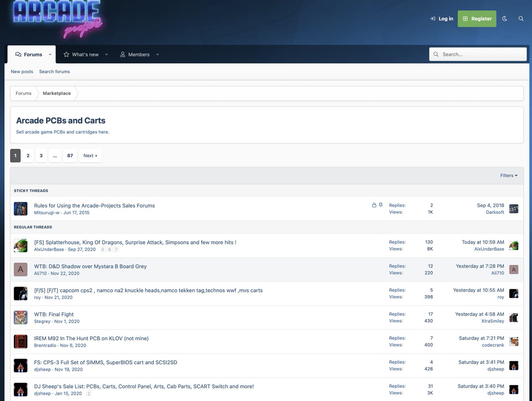
Task: Open the capcom cps2 namco na2 thread
Action: (x=149, y=290)
